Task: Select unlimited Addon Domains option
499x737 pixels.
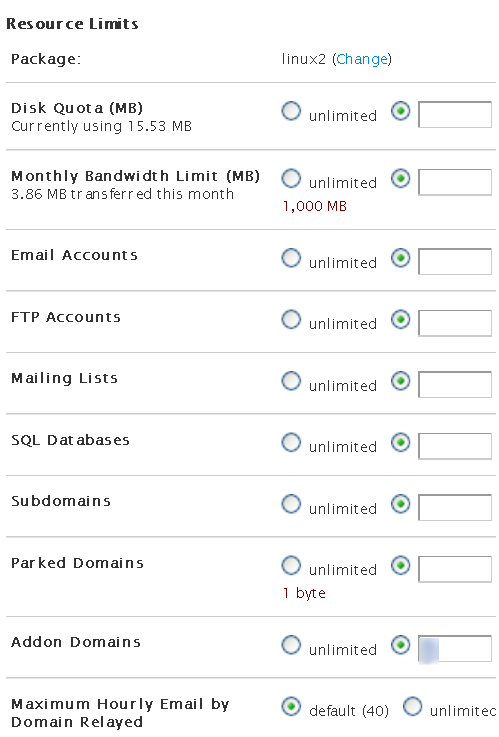Action: (291, 645)
